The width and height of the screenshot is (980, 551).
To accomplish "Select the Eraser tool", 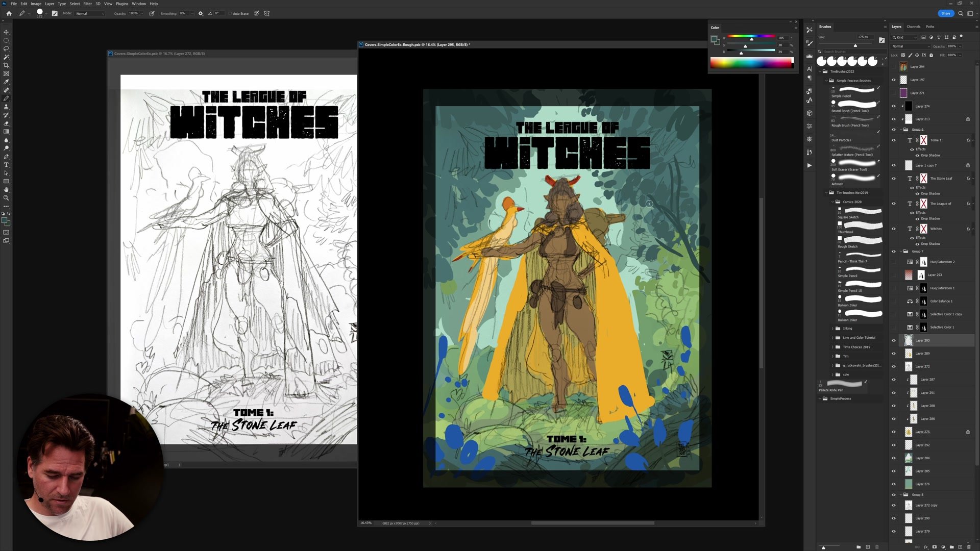I will click(x=6, y=123).
